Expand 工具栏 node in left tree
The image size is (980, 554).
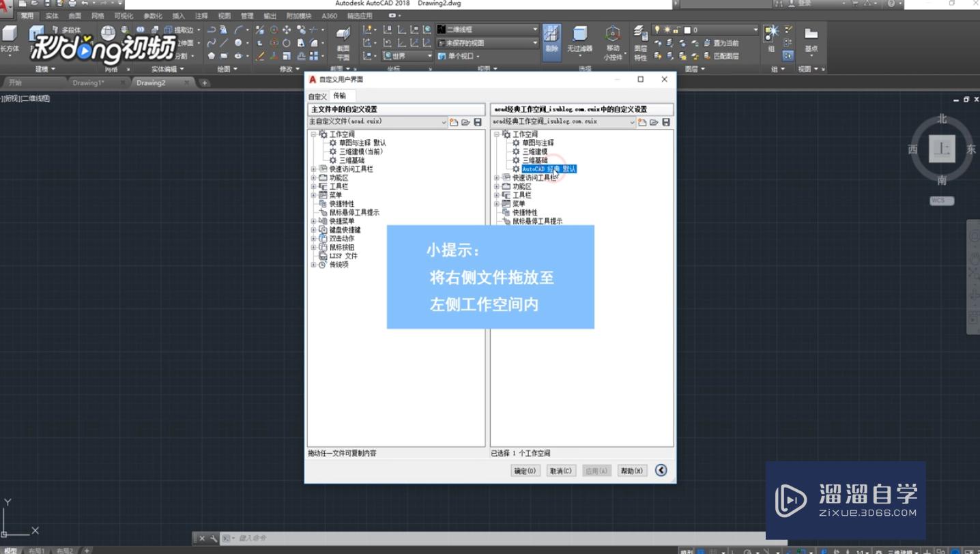click(x=314, y=186)
